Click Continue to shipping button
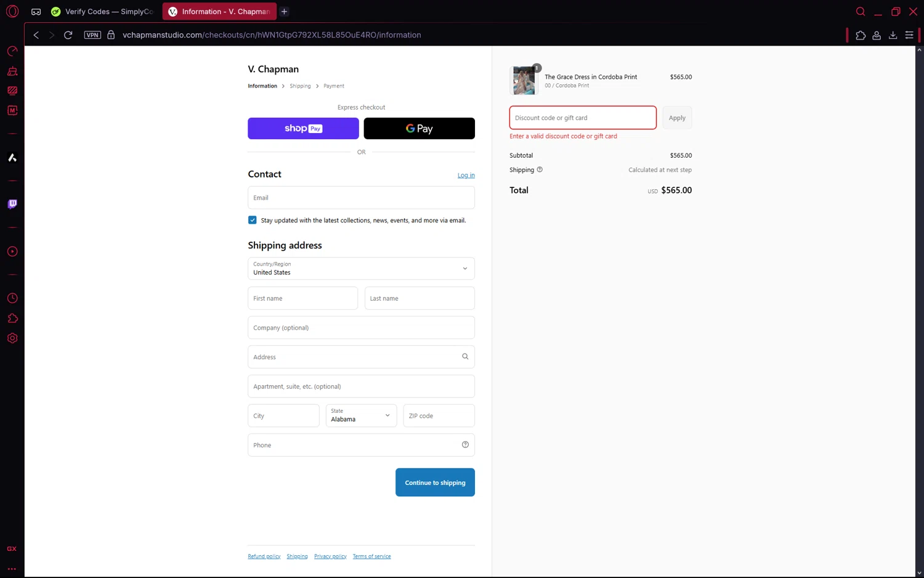 [435, 482]
